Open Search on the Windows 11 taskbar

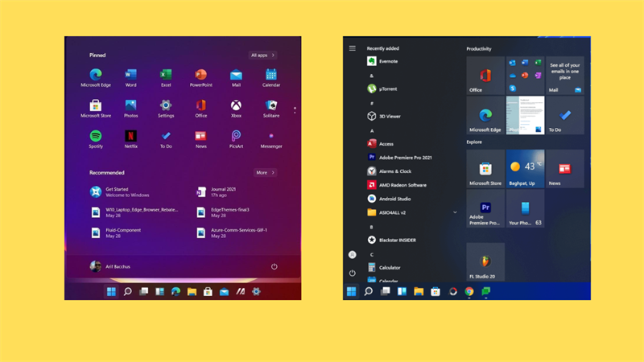[128, 291]
